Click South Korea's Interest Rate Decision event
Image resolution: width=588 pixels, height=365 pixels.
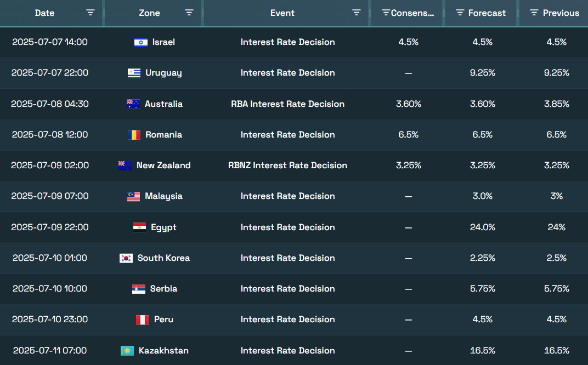tap(287, 258)
